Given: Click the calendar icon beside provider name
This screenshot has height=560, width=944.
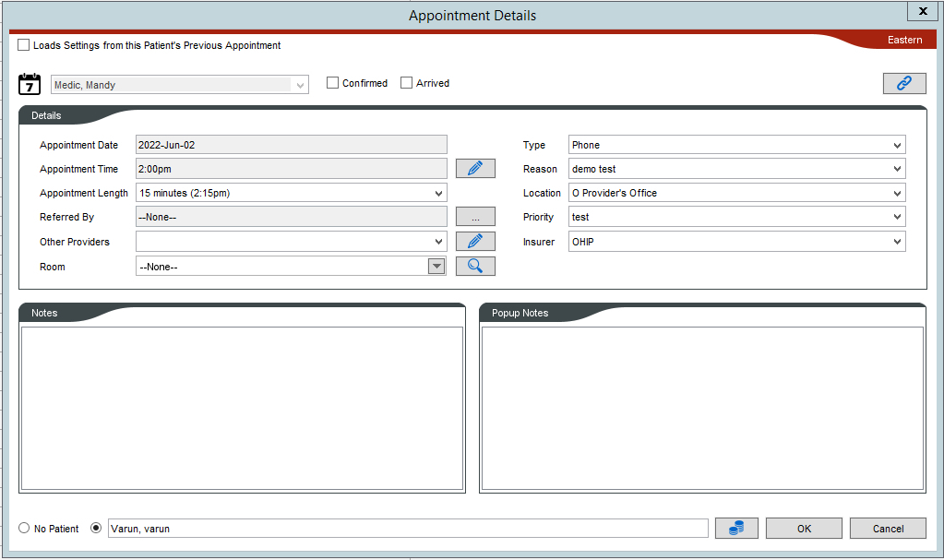Looking at the screenshot, I should 30,84.
